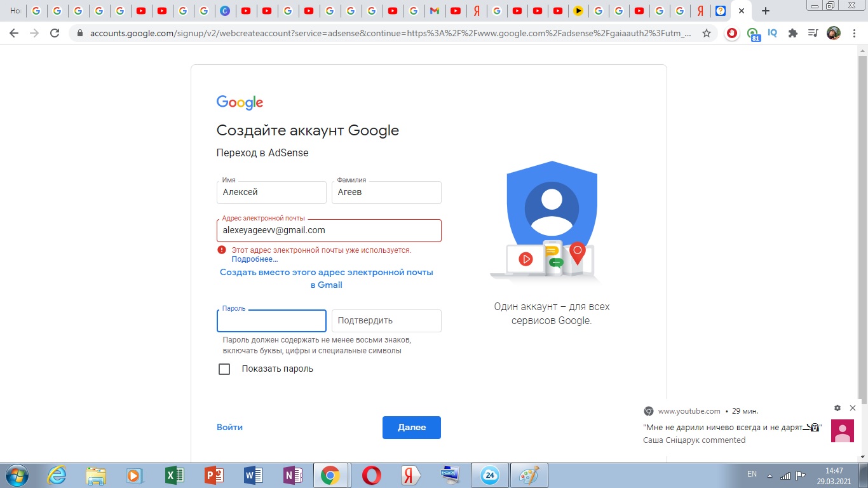The width and height of the screenshot is (868, 488).
Task: Click the blue Далее button
Action: pyautogui.click(x=412, y=428)
